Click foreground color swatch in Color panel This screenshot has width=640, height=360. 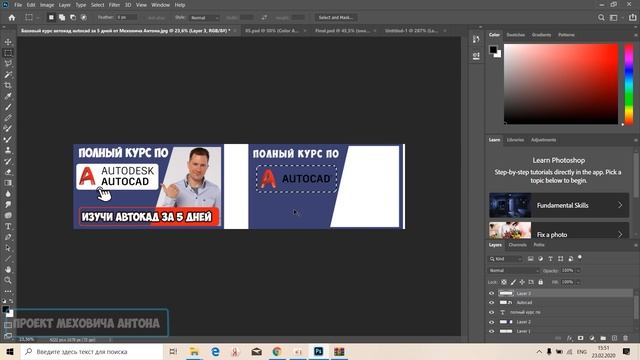(x=493, y=49)
